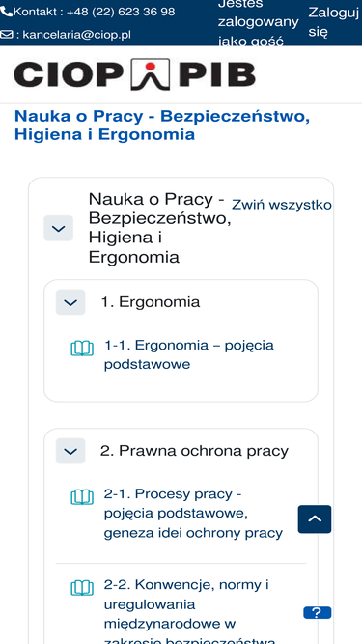Screen dimensions: 362x644
Task: Select the 1. Ergonomia section title
Action: pyautogui.click(x=151, y=302)
